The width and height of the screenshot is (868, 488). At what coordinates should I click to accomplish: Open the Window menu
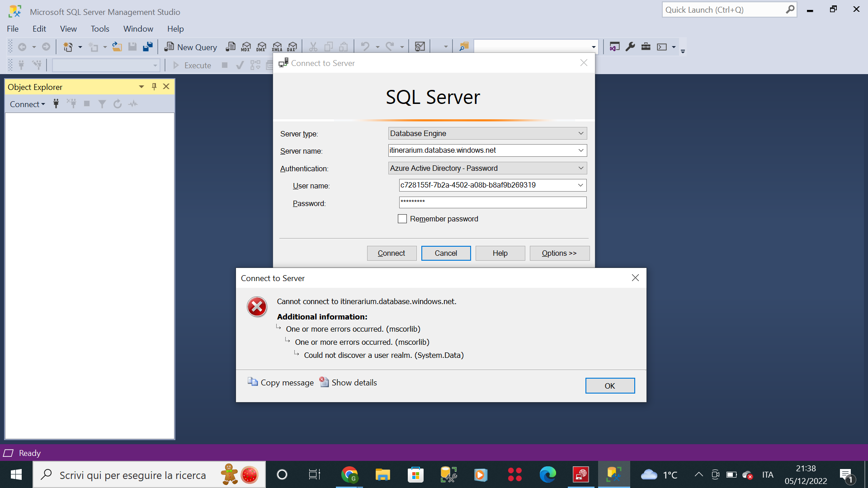(x=138, y=29)
